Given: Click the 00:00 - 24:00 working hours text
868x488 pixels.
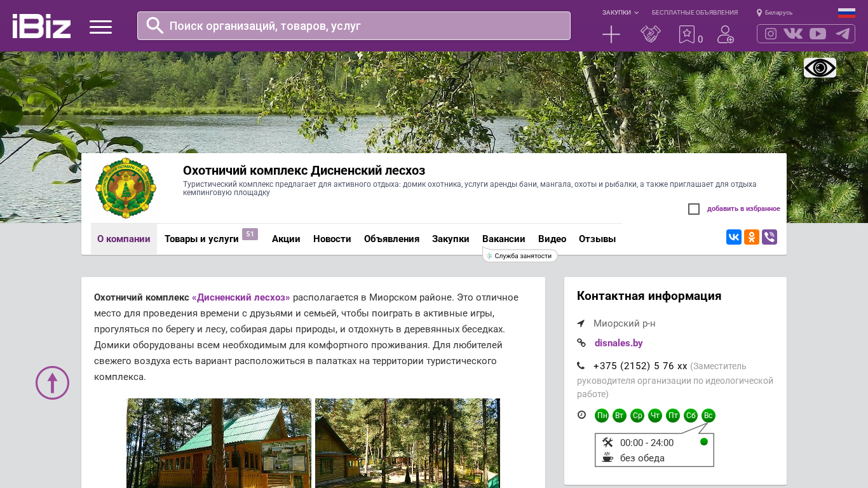Looking at the screenshot, I should [x=647, y=443].
